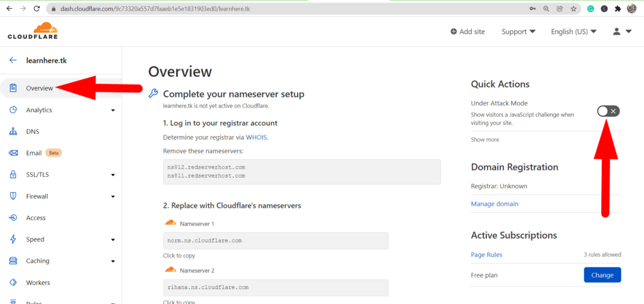
Task: Open the English (US) language dropdown
Action: tap(574, 31)
